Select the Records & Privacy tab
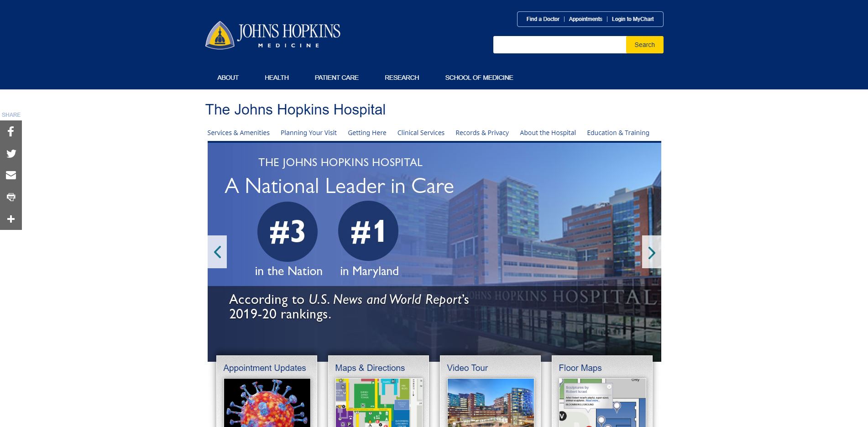This screenshot has width=868, height=427. pos(482,133)
